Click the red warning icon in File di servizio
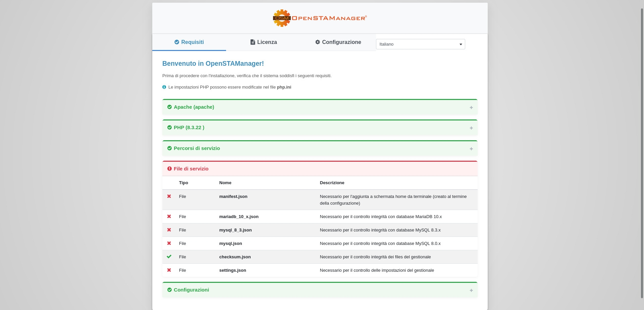Screen dimensions: 644x310 tap(169, 169)
